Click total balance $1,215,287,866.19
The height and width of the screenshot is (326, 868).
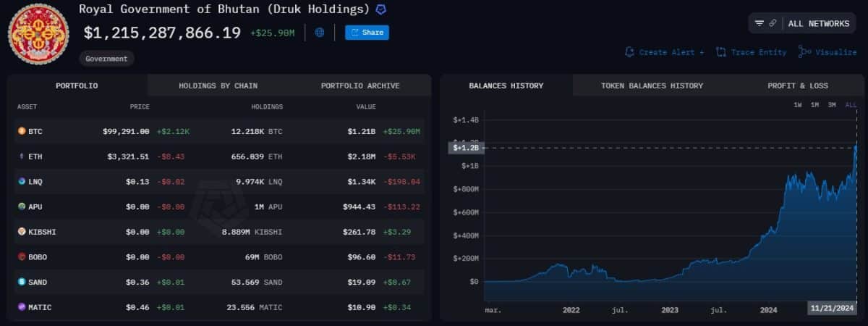tap(162, 33)
